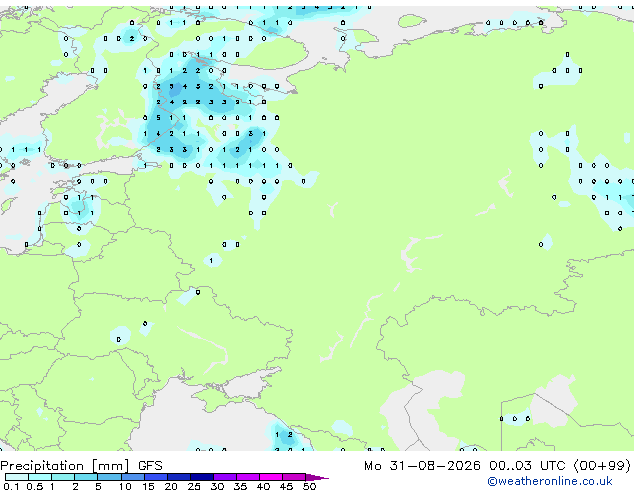Select the 40–45 mm legend color swatch
This screenshot has width=634, height=490.
(271, 477)
